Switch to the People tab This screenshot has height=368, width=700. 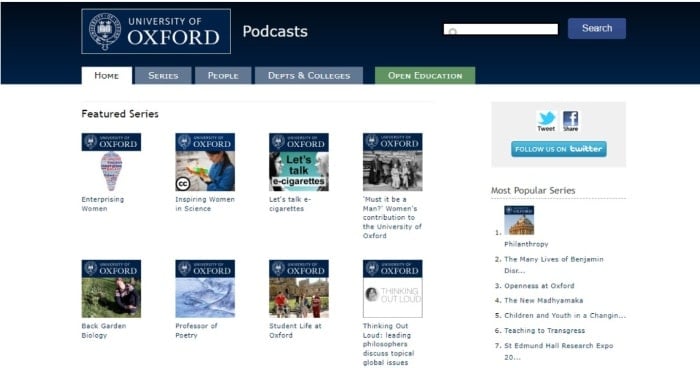coord(223,75)
